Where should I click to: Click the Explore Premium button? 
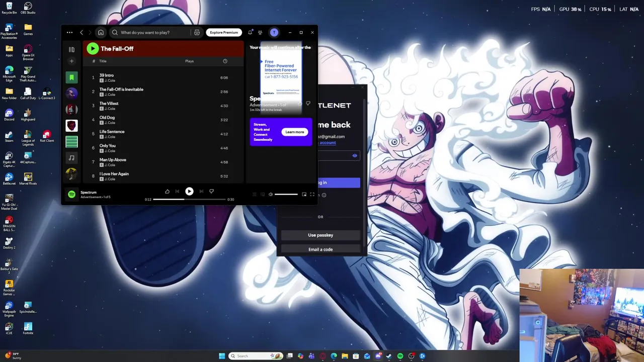pyautogui.click(x=224, y=32)
